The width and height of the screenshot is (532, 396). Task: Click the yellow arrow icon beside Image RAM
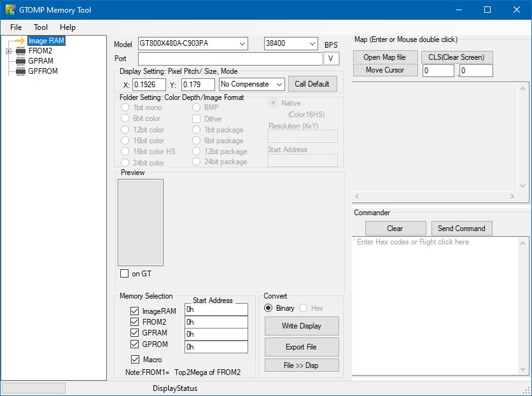(19, 41)
